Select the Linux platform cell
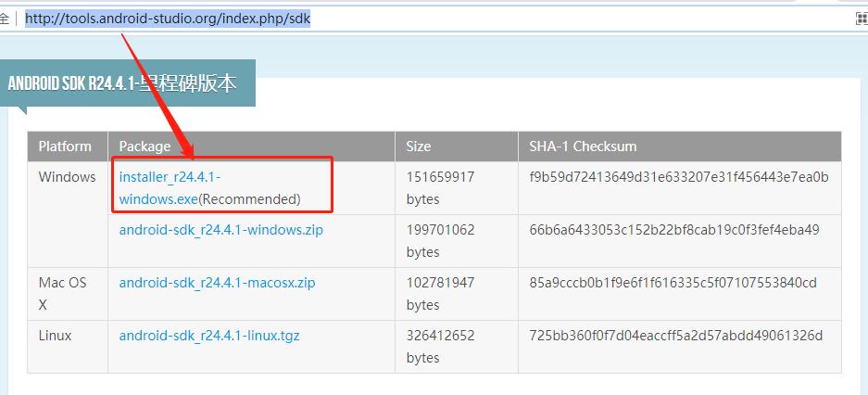 (x=56, y=336)
